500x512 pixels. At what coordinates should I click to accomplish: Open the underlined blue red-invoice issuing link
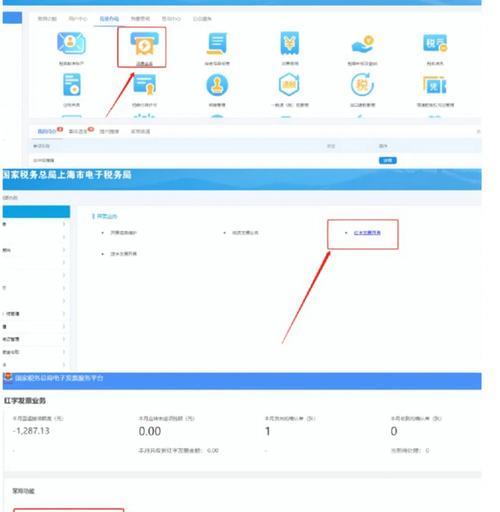(x=367, y=233)
